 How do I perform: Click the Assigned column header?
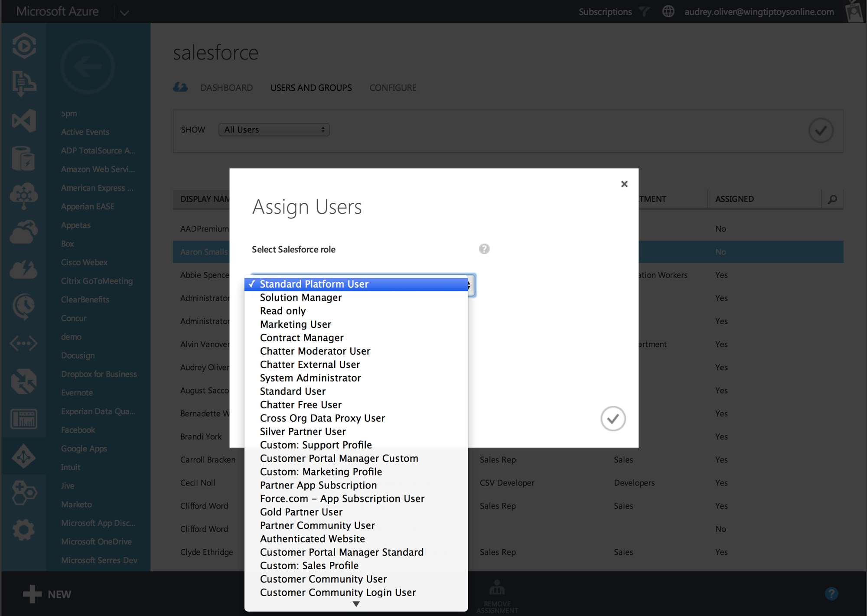[x=734, y=199]
